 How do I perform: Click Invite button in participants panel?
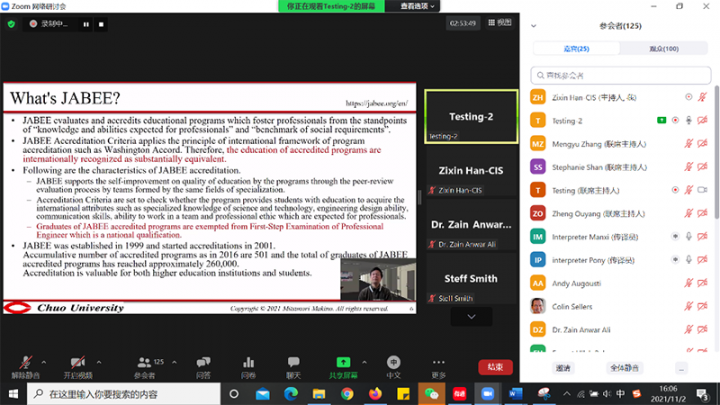[x=563, y=368]
